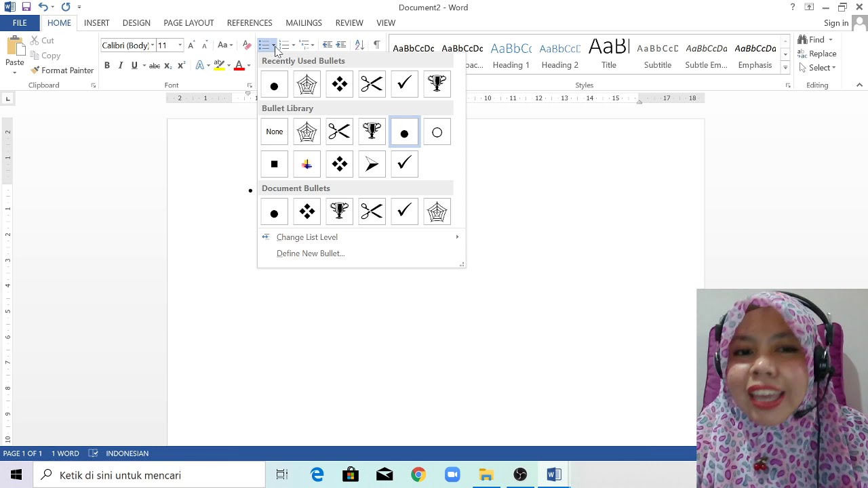Open the FILE tab
The height and width of the screenshot is (488, 868).
pos(20,23)
